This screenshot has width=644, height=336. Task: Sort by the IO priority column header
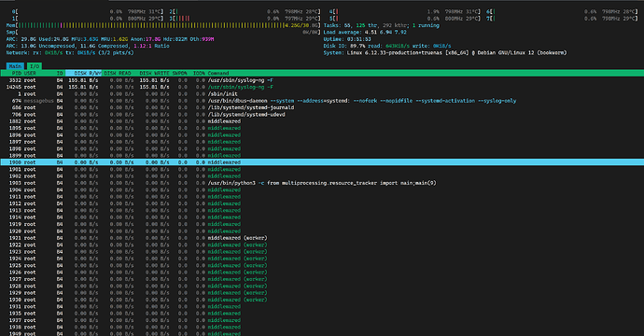(x=60, y=73)
